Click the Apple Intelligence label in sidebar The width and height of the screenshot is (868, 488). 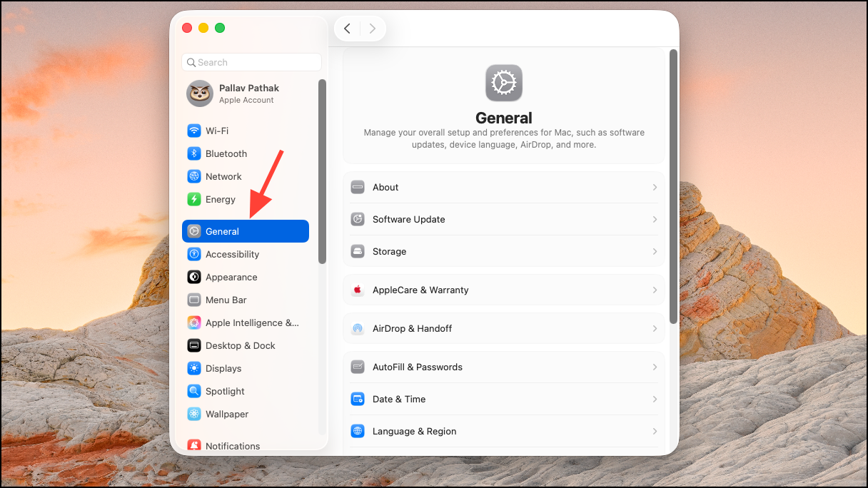[252, 322]
